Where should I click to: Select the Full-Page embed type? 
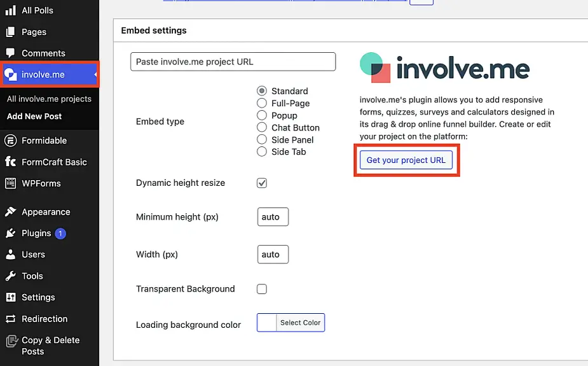click(261, 103)
